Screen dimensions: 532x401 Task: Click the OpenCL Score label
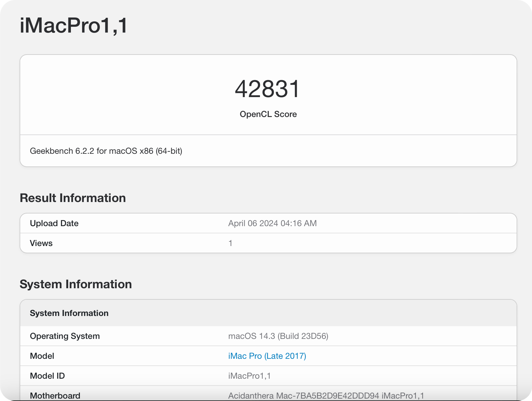(x=268, y=114)
